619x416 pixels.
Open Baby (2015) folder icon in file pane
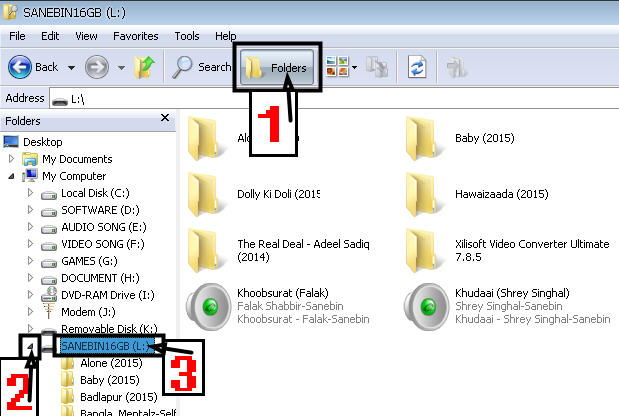tap(423, 139)
